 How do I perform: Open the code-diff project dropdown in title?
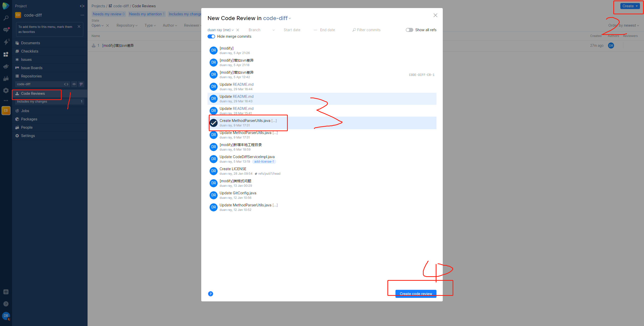[x=277, y=18]
